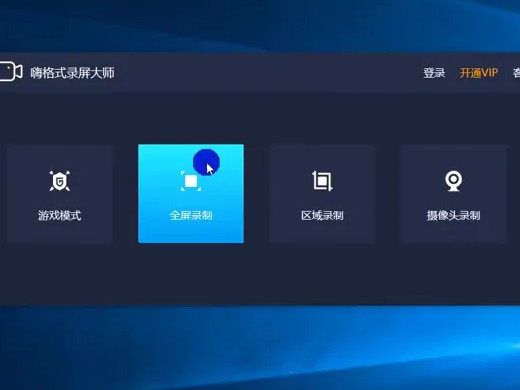Click the 摄像头录制 label text
This screenshot has height=390, width=520.
pyautogui.click(x=454, y=215)
